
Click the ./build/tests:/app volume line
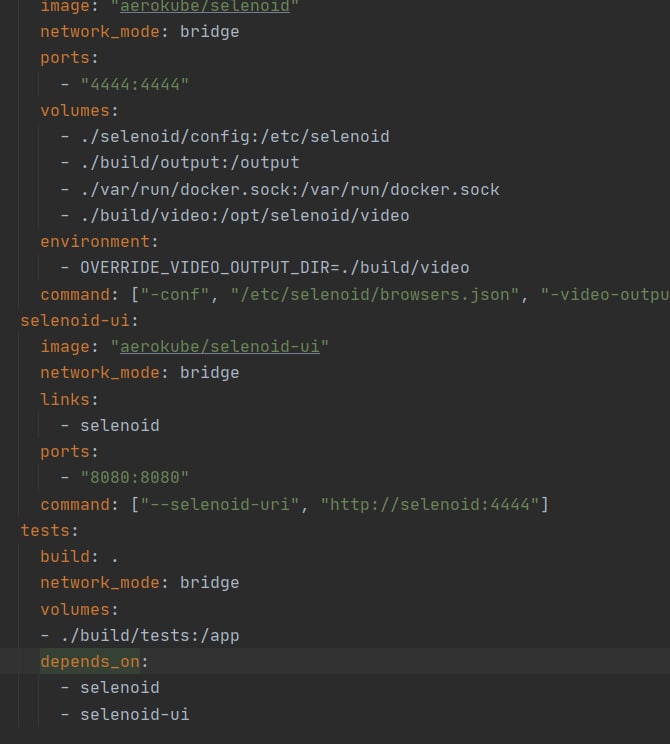coord(150,635)
